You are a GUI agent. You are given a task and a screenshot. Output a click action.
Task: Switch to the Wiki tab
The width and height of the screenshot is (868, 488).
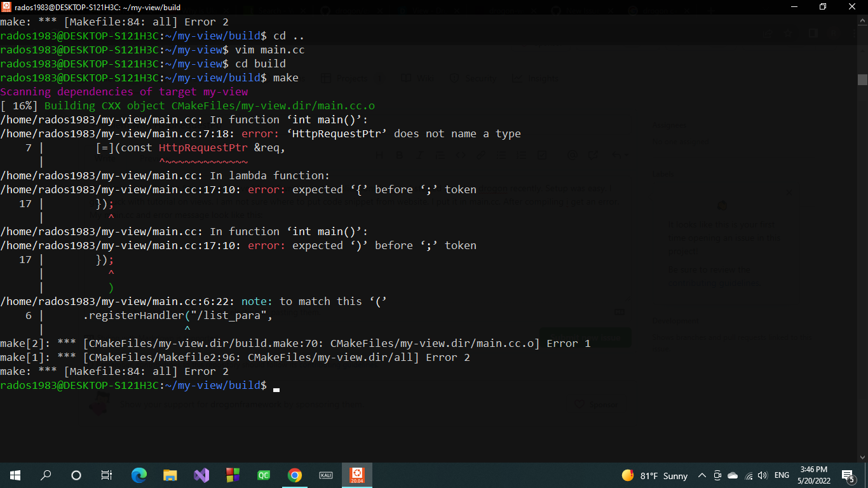click(x=417, y=78)
